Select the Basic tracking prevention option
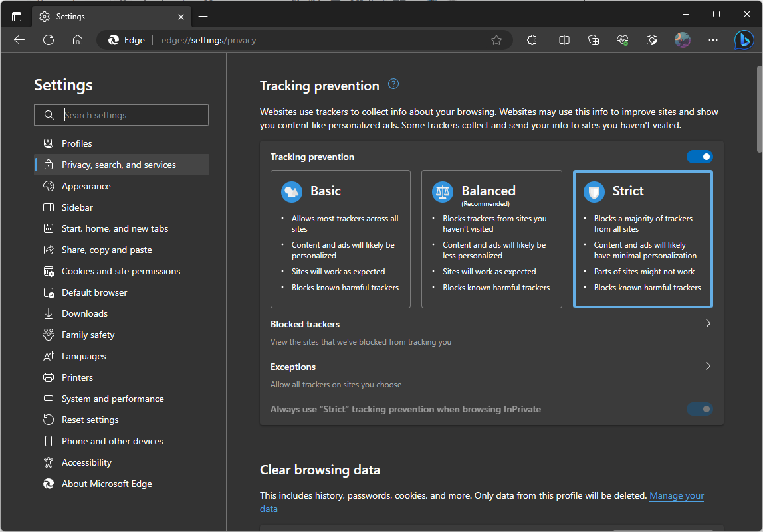This screenshot has height=532, width=763. [x=340, y=239]
